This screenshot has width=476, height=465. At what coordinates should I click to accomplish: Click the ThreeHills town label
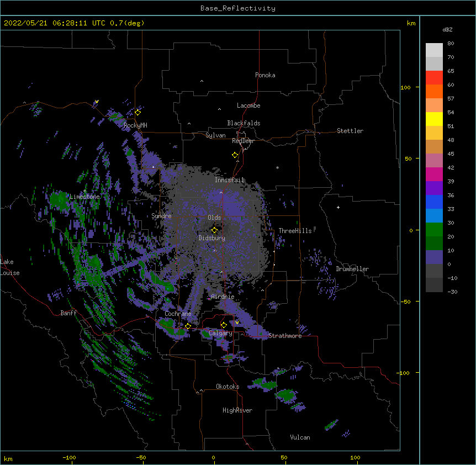pyautogui.click(x=295, y=231)
